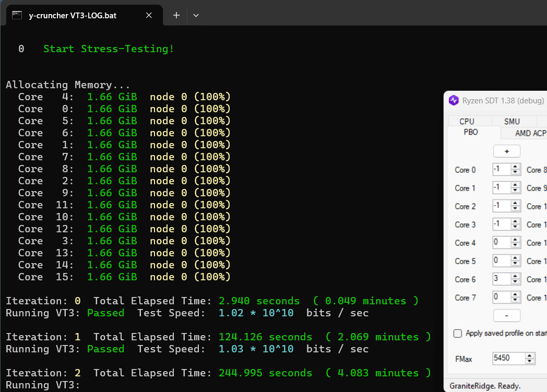547x392 pixels.
Task: Select the PBO tab
Action: 471,132
